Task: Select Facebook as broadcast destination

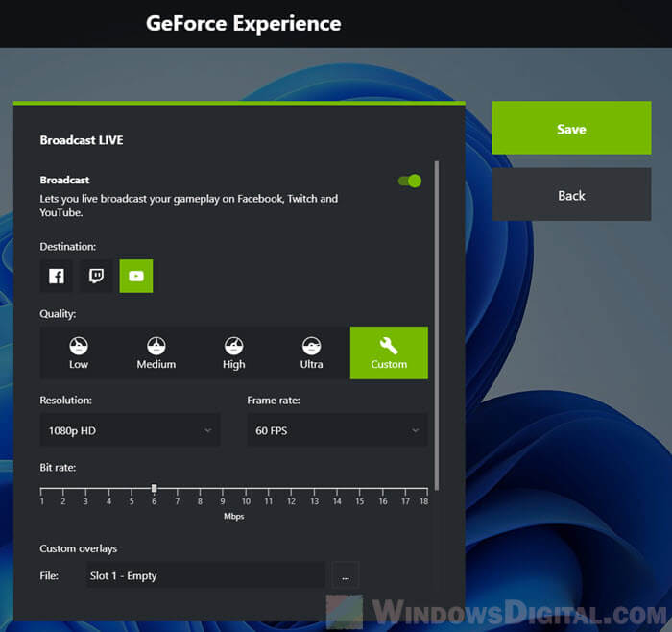Action: 56,276
